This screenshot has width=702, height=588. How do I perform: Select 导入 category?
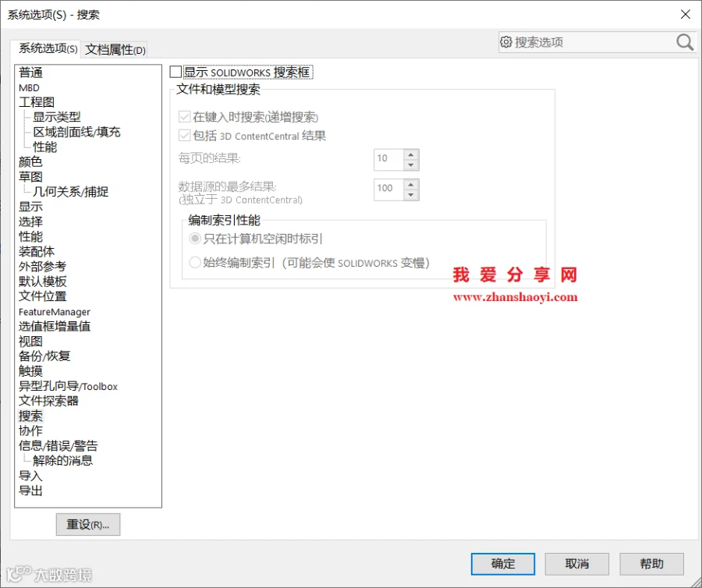pos(30,476)
